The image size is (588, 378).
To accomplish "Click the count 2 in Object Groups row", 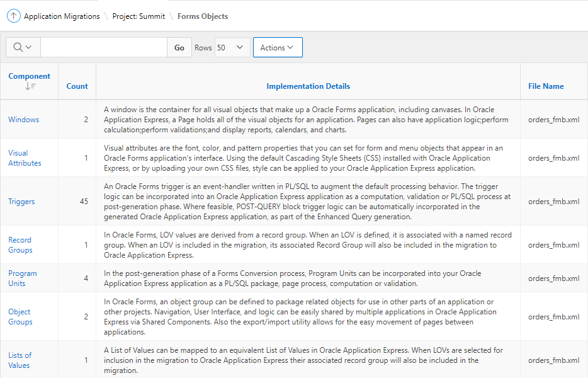I will (x=86, y=316).
